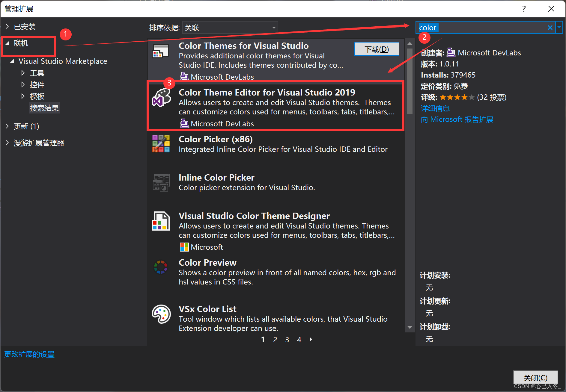Open the help question mark in title bar
566x392 pixels.
(x=524, y=9)
